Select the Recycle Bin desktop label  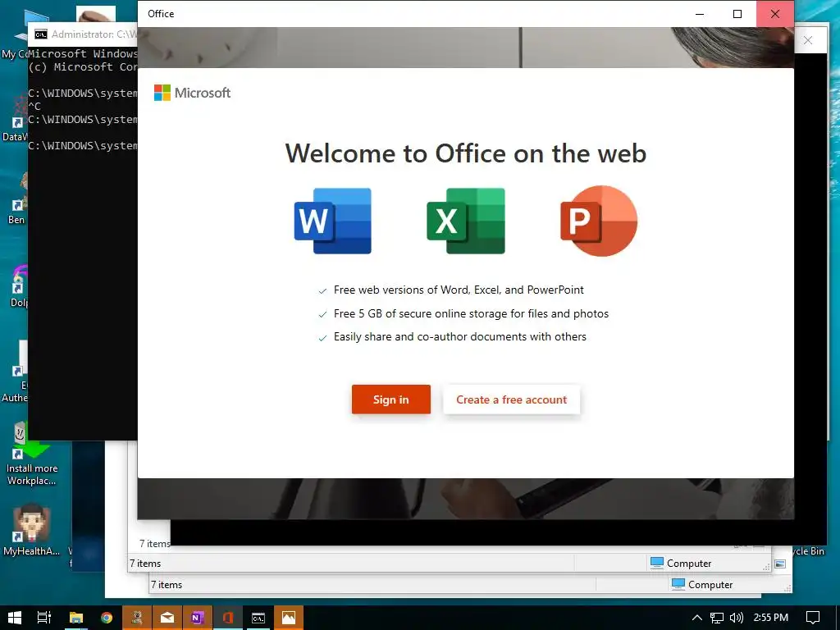click(809, 550)
